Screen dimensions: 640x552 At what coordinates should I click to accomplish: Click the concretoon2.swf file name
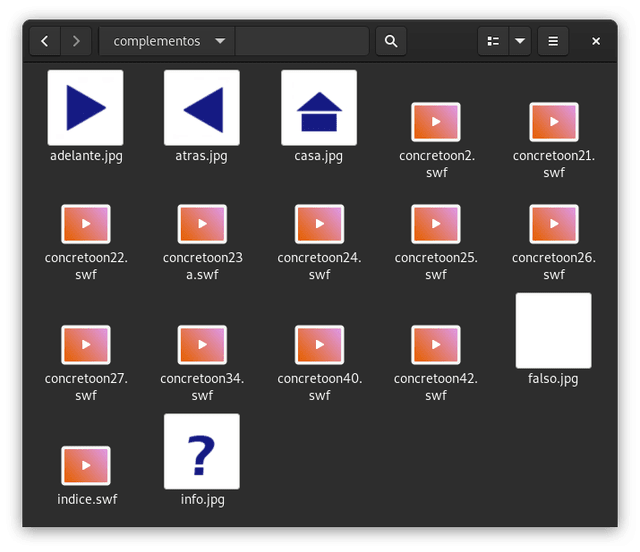437,164
